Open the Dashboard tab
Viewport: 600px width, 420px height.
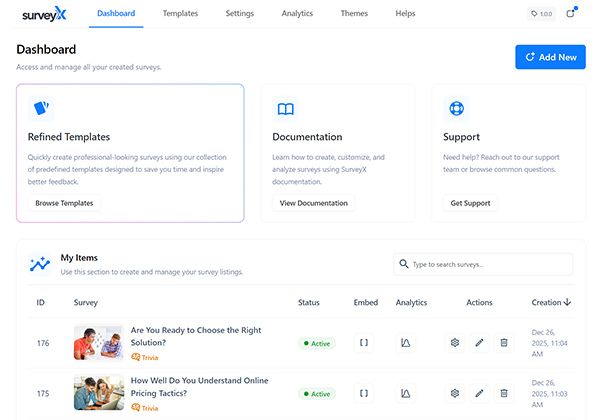tap(116, 13)
